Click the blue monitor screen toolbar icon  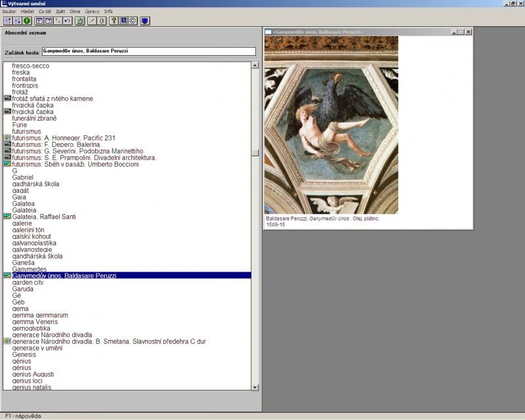click(x=145, y=21)
